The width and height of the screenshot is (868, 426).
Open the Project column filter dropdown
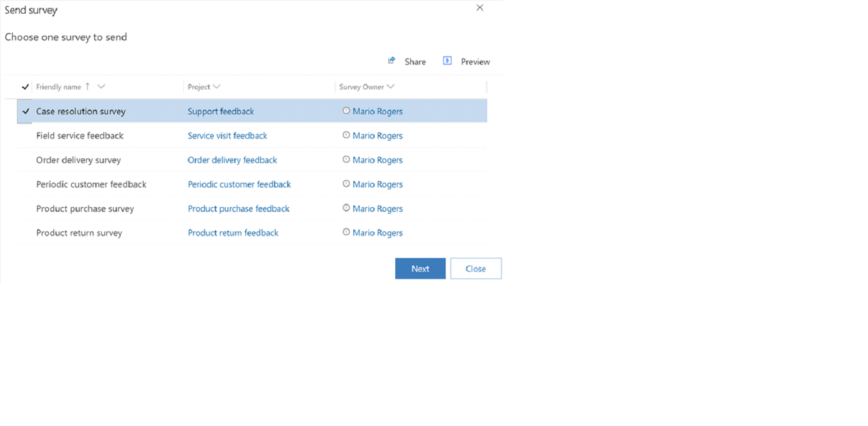[217, 87]
